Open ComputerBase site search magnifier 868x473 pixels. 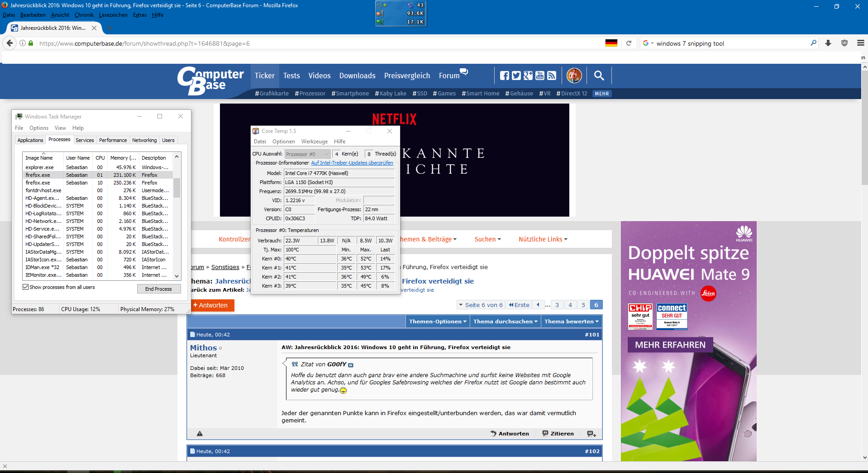click(599, 76)
